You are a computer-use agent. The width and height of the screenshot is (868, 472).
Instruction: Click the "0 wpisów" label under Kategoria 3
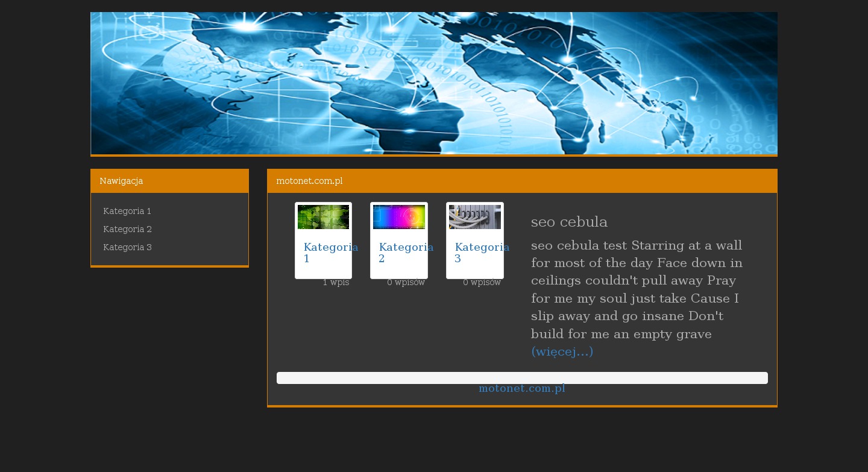coord(482,283)
